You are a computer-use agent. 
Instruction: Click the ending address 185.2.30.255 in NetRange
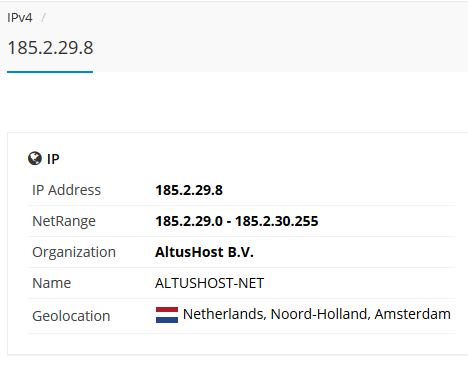[277, 221]
